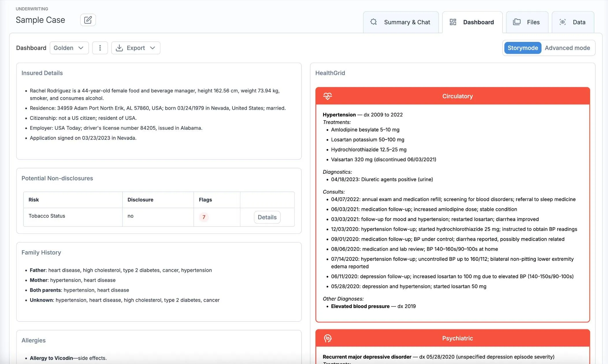Screen dimensions: 608x364
Task: Click the Tobacco Status risk cell
Action: pos(73,217)
